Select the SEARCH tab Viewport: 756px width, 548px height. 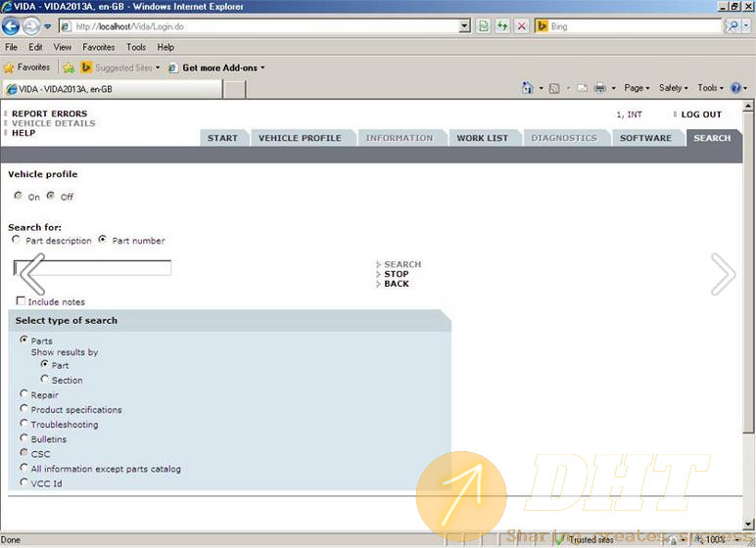coord(712,138)
